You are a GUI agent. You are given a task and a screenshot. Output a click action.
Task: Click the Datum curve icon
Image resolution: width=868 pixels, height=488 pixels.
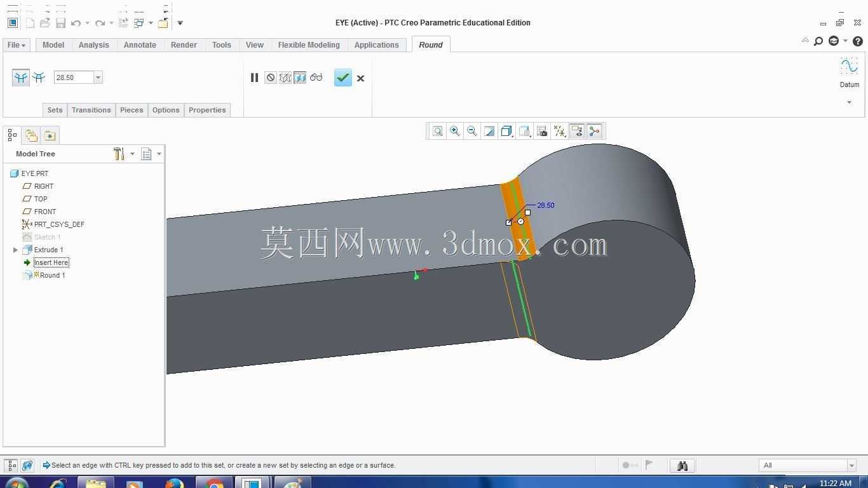tap(850, 66)
